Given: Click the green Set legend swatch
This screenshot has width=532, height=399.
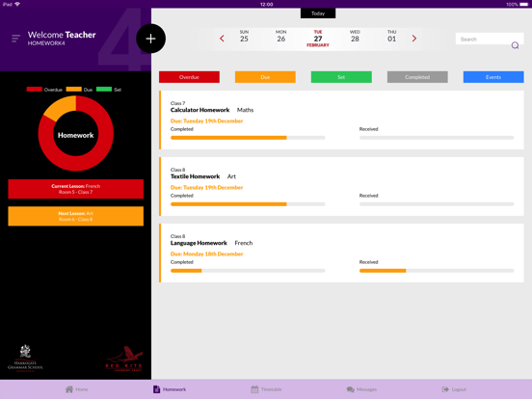Looking at the screenshot, I should click(104, 90).
